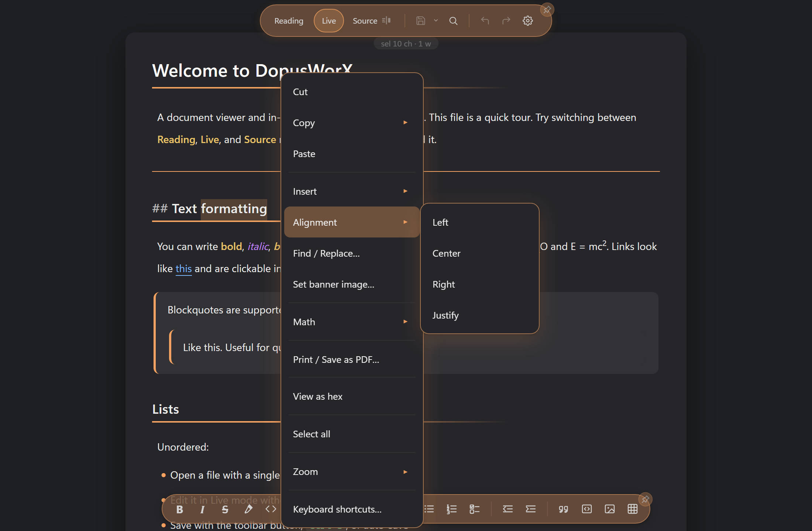The image size is (812, 531).
Task: Expand the Alignment submenu entry
Action: point(352,222)
